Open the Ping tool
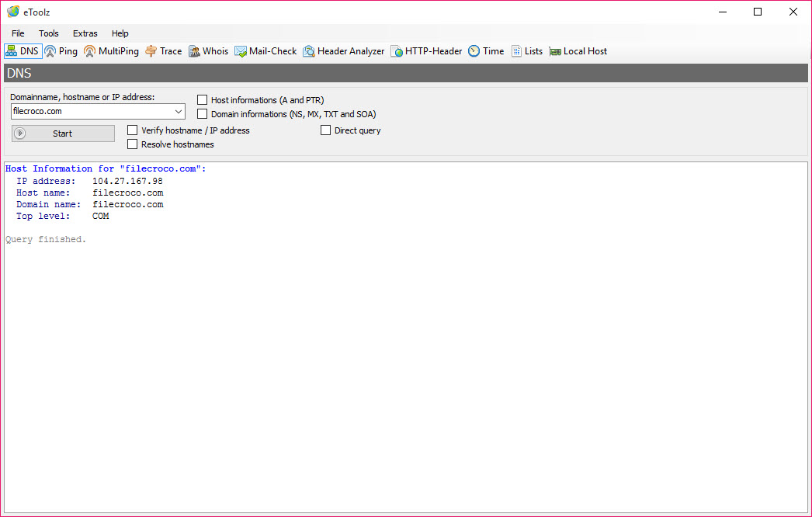The width and height of the screenshot is (812, 517). point(61,51)
